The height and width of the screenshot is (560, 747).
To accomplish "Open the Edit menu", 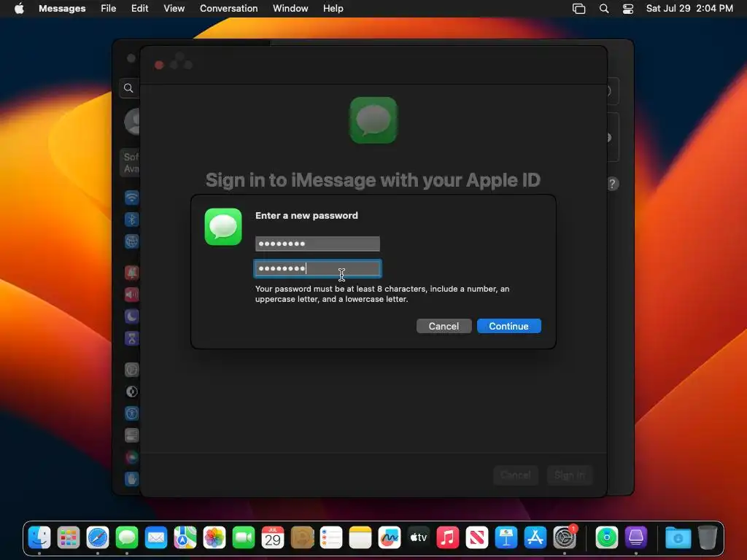I will tap(139, 8).
